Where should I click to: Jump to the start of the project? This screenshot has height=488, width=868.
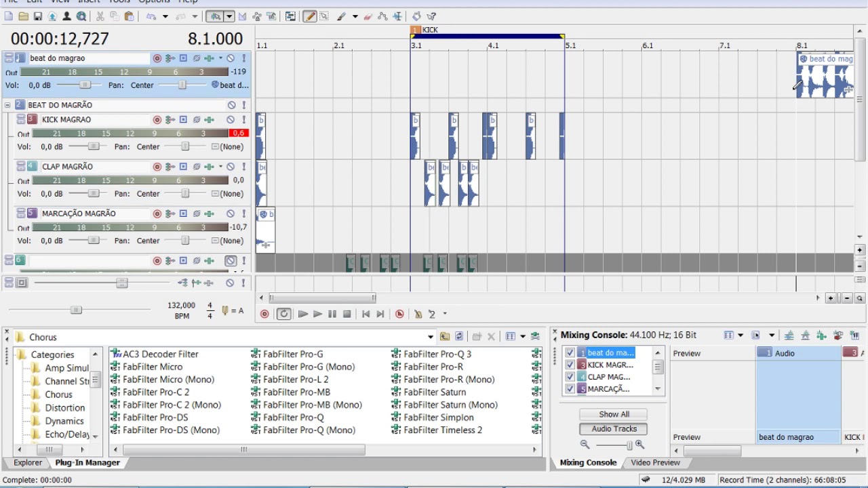[x=366, y=314]
